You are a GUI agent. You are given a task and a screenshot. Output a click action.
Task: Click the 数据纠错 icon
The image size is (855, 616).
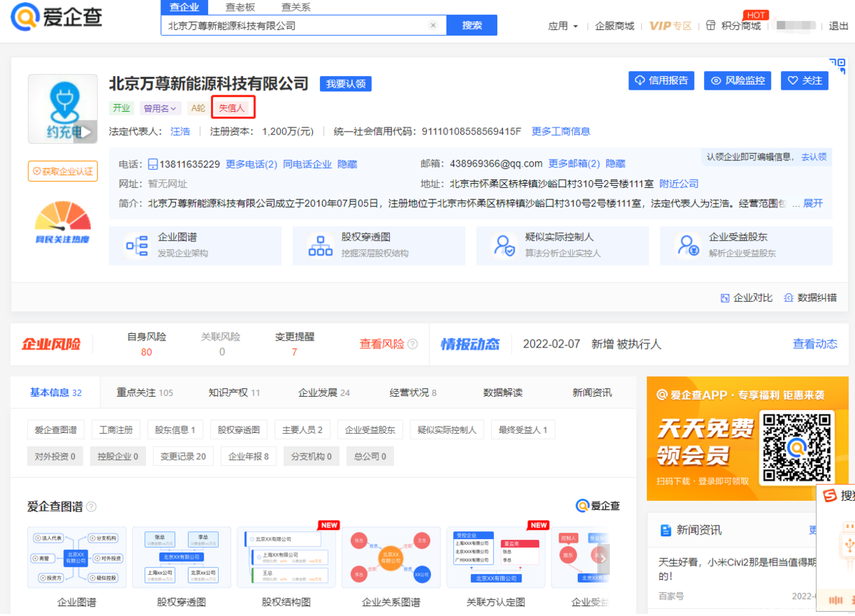tap(789, 298)
